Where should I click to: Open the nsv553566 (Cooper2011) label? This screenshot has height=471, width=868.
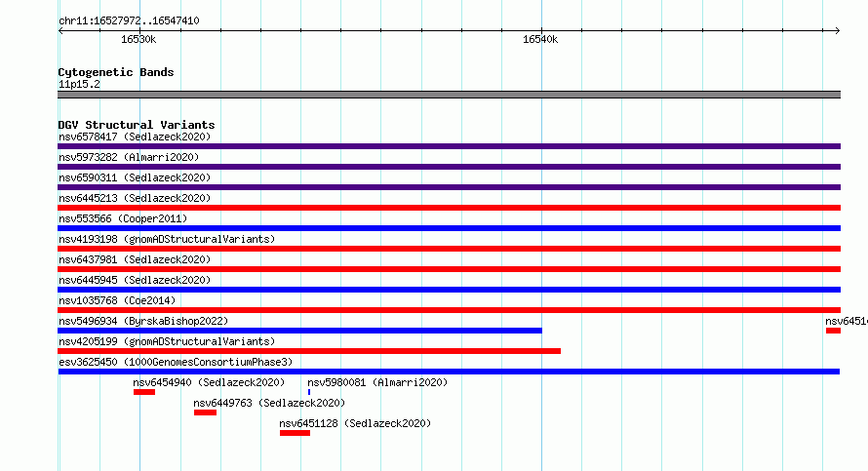[x=123, y=218]
